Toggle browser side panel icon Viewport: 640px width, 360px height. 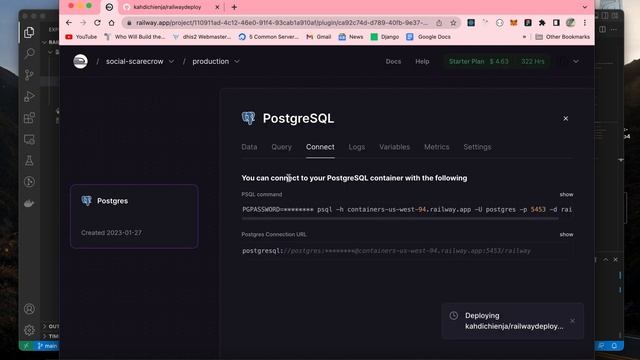556,23
